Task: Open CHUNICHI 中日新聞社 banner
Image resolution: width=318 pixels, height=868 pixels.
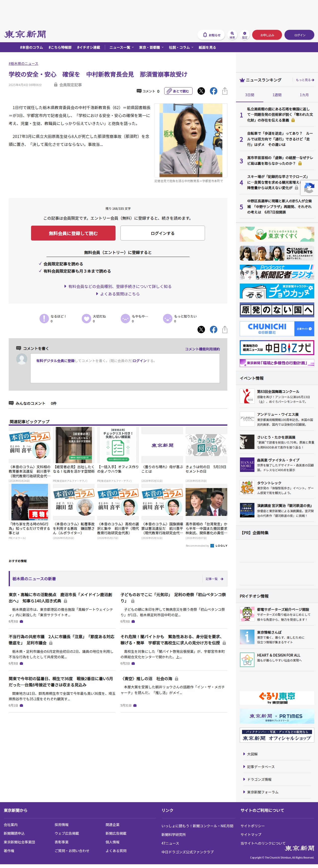Action: coord(277,329)
